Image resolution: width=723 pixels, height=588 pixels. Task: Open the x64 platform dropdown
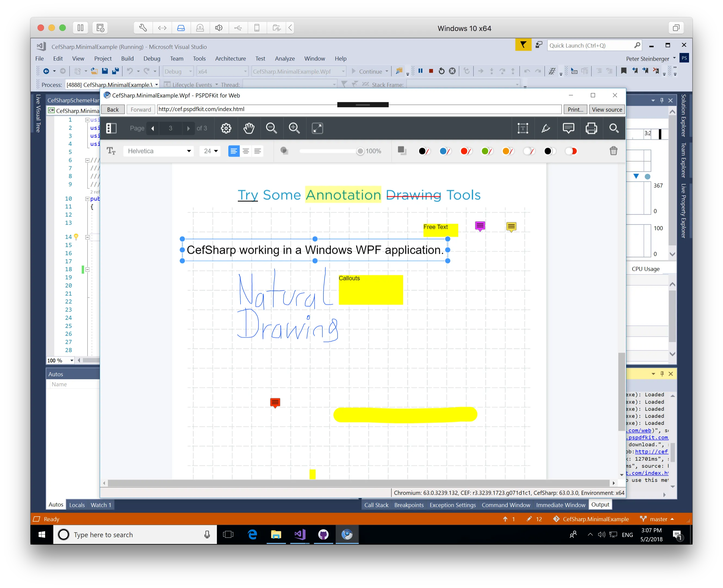coord(222,71)
